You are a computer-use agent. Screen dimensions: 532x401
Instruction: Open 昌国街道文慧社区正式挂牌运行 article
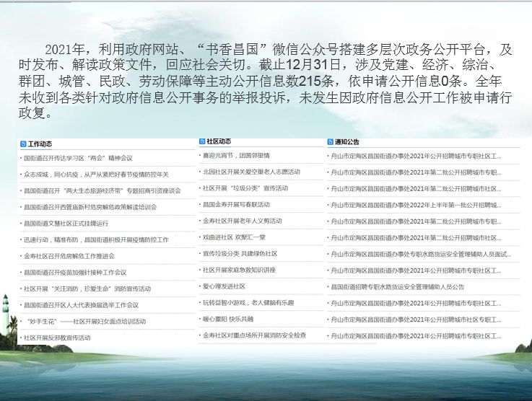[x=66, y=224]
